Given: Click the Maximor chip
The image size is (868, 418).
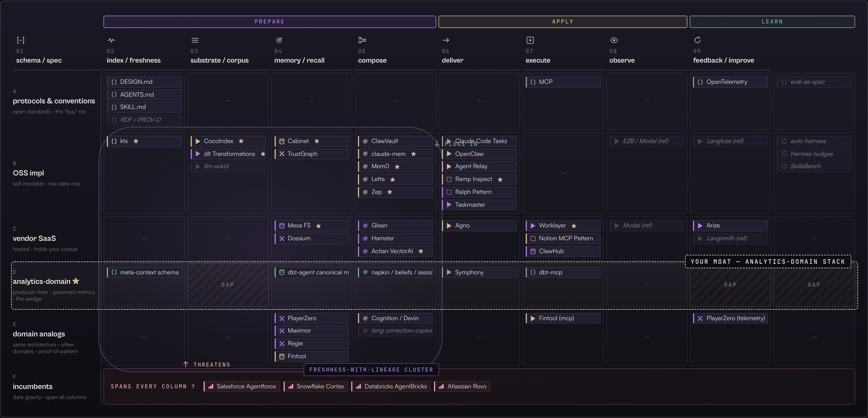Looking at the screenshot, I should point(312,331).
